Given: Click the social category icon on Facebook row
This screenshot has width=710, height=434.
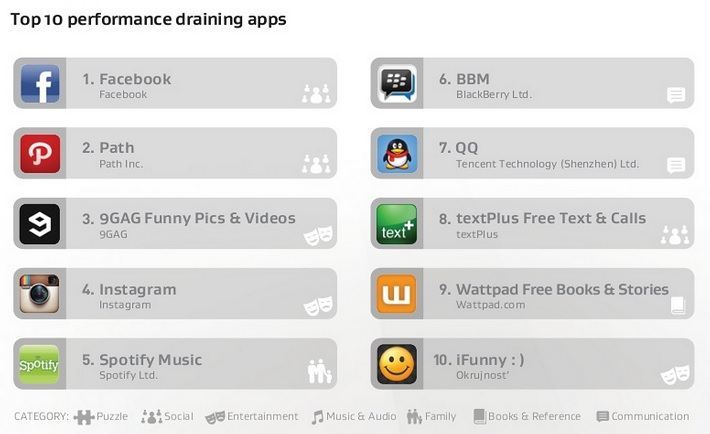Looking at the screenshot, I should pyautogui.click(x=317, y=94).
